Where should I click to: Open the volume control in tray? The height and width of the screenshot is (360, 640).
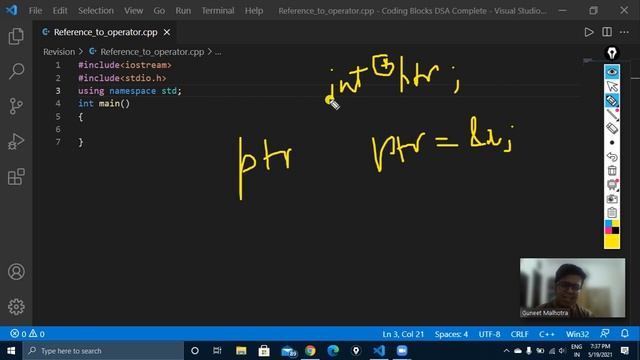(x=562, y=351)
